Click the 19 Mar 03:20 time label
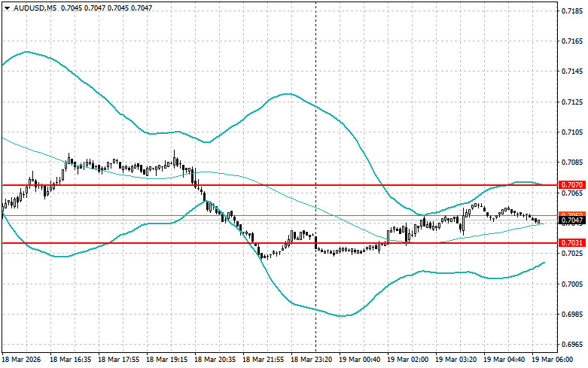Screen dimensions: 588x368 coord(456,360)
